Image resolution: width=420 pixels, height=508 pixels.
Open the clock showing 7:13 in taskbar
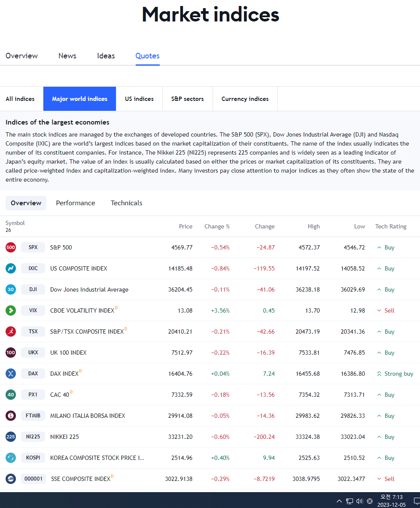392,501
